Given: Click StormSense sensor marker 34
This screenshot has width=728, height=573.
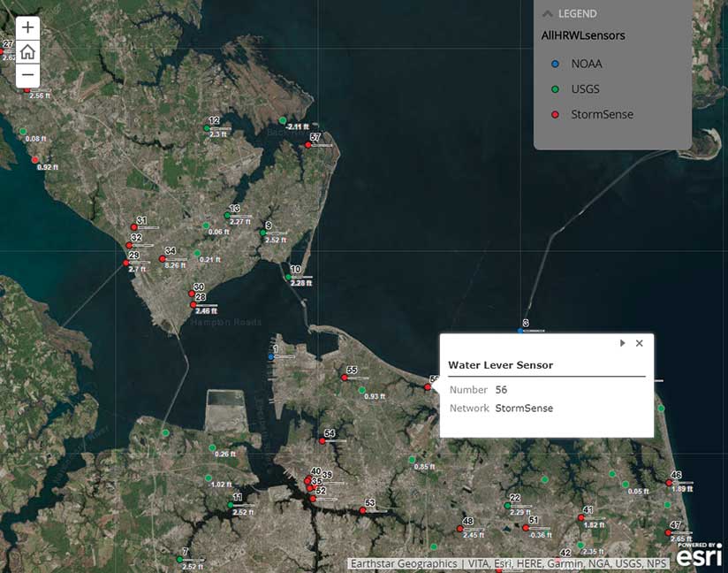Looking at the screenshot, I should 162,259.
